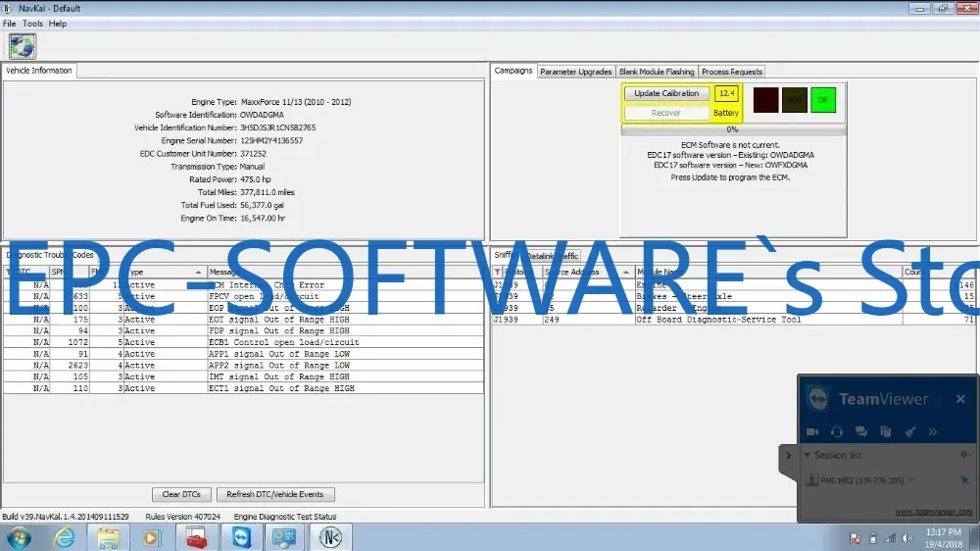Open the Windows Start menu

tap(19, 538)
